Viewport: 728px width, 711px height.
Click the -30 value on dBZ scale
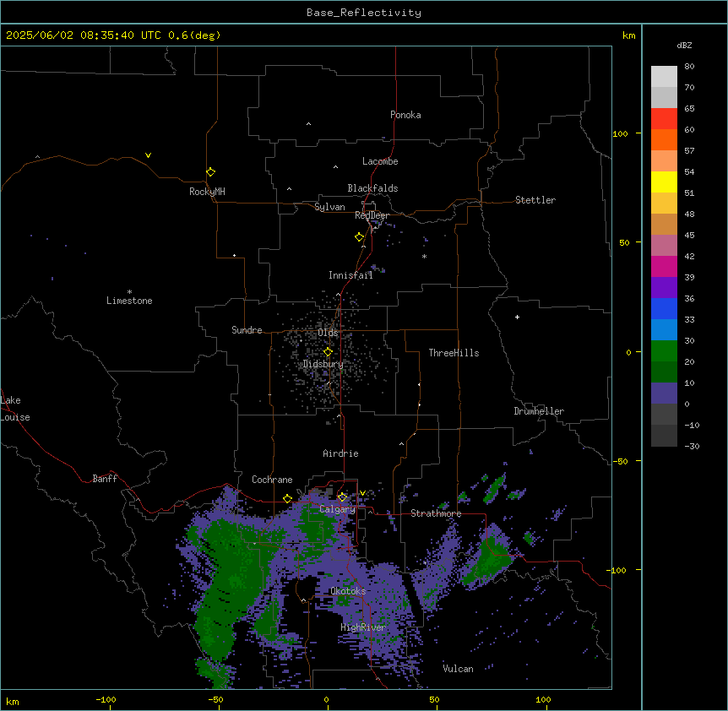point(692,446)
